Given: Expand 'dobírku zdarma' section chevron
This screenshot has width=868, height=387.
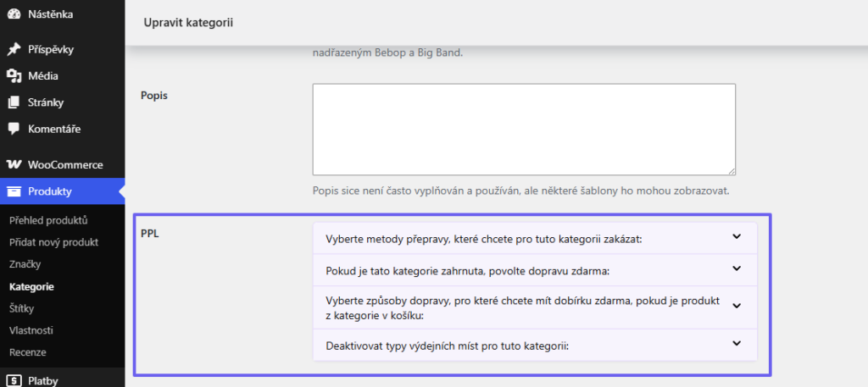Looking at the screenshot, I should pos(737,305).
